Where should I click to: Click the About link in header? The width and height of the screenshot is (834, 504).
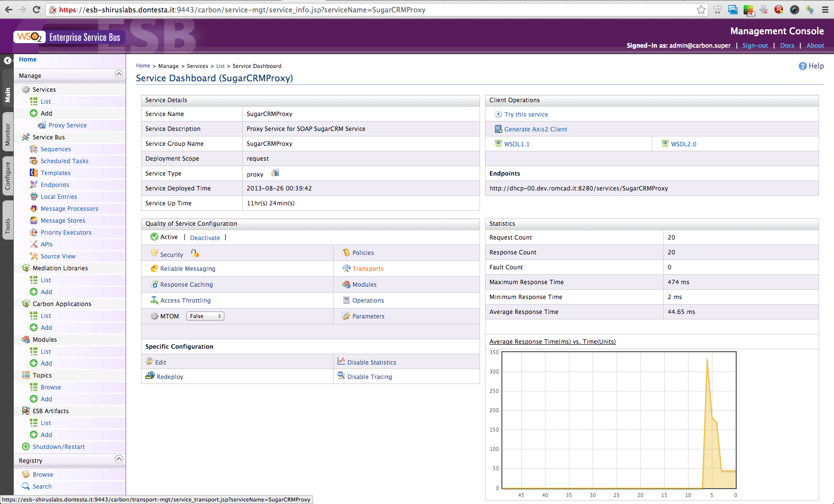(815, 46)
